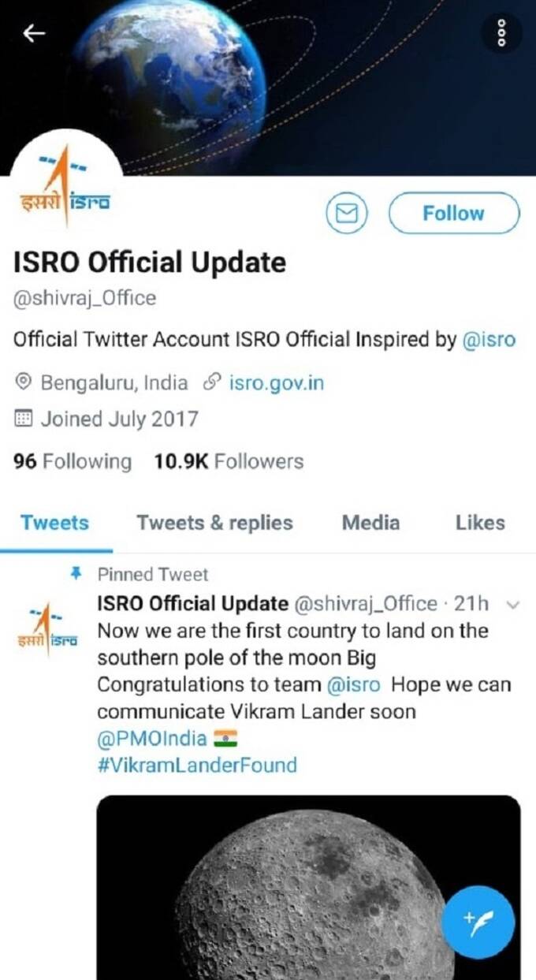Switch to the Tweets tab
Viewport: 536px width, 980px height.
(54, 523)
